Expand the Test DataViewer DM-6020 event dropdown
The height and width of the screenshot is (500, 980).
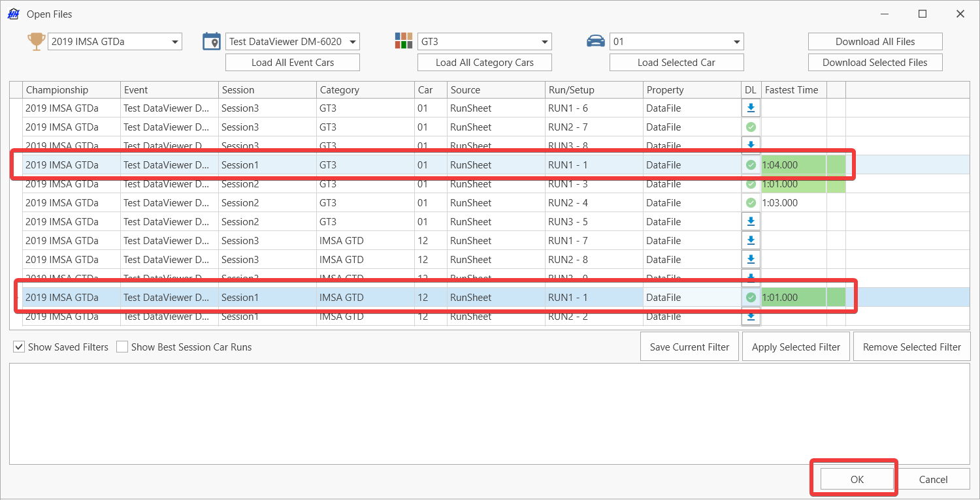[293, 42]
